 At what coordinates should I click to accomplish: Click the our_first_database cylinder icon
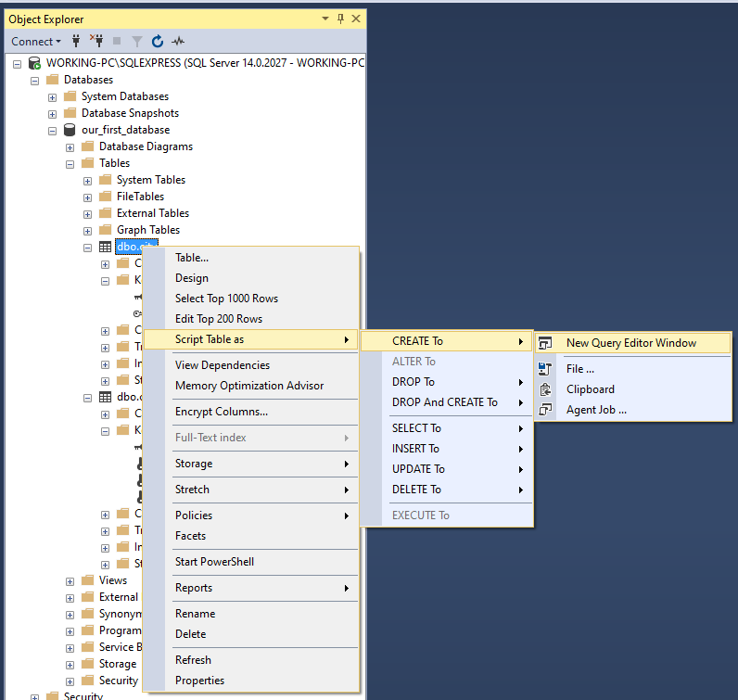point(70,130)
